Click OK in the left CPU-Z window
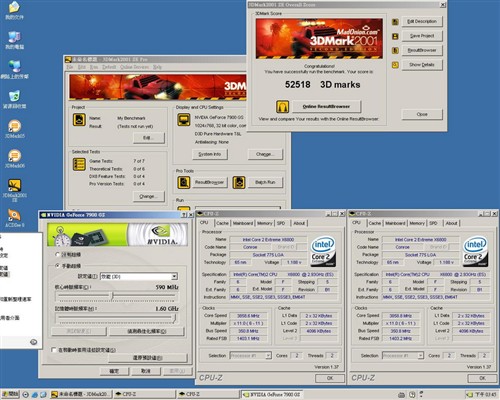Viewport: 500px width, 400px height. (330, 378)
